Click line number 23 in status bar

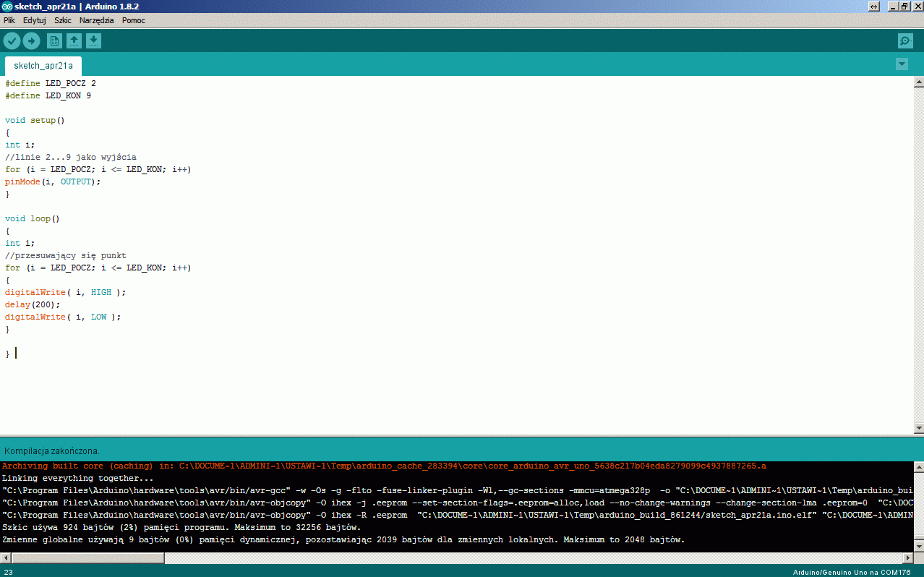click(x=9, y=572)
